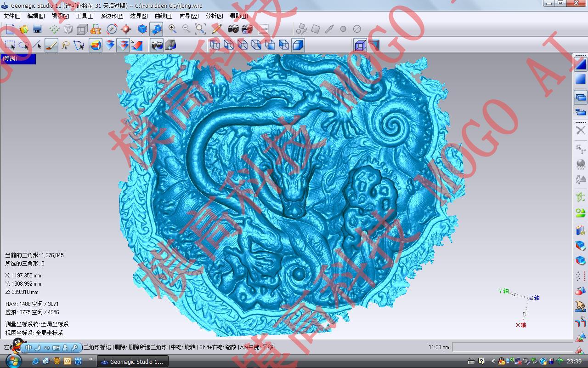Click the Geomagic Studio taskbar button
Image resolution: width=588 pixels, height=368 pixels.
(133, 362)
